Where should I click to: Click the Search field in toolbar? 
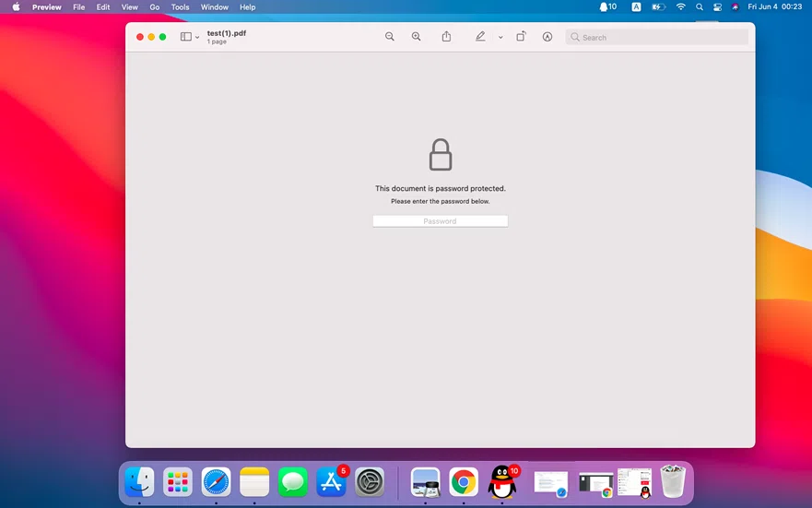[657, 37]
